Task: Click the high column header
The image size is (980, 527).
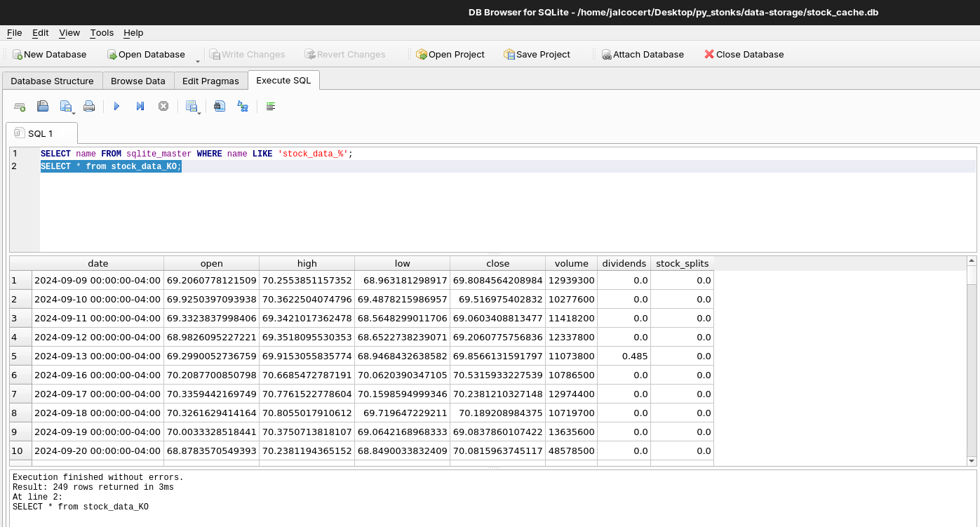Action: point(307,263)
